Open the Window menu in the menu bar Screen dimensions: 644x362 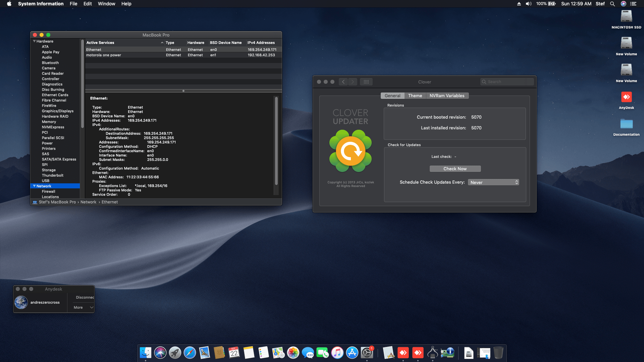tap(106, 4)
